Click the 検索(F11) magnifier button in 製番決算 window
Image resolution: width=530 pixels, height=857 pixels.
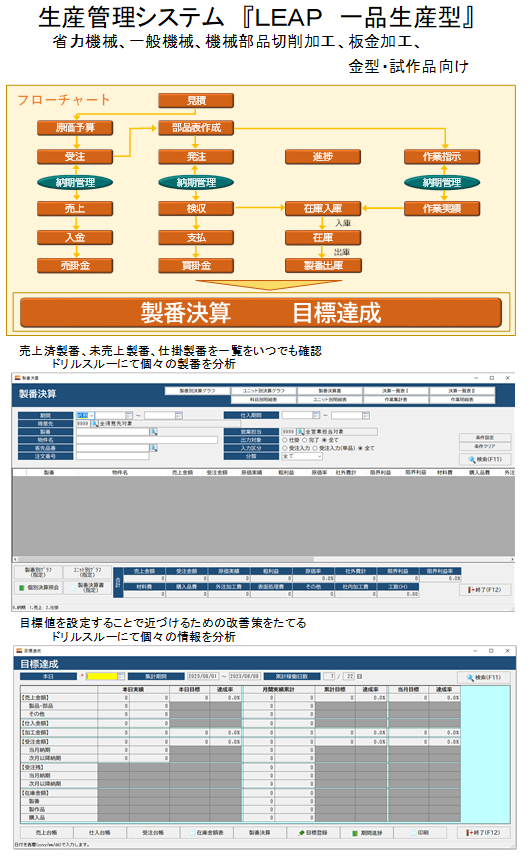pos(485,460)
